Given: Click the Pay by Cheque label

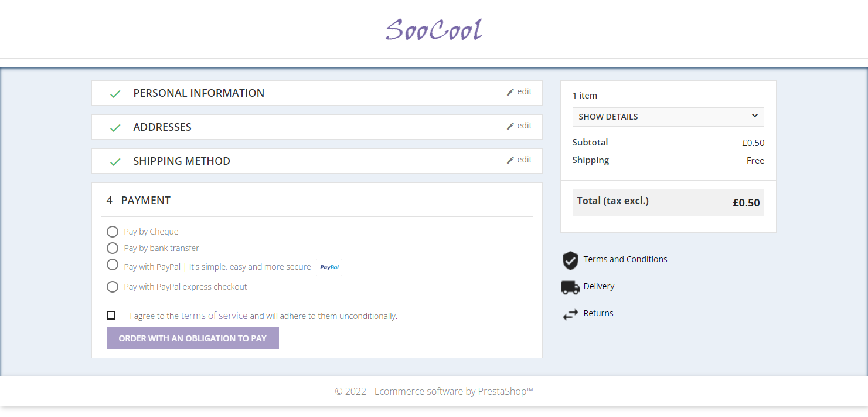Looking at the screenshot, I should click(x=151, y=232).
